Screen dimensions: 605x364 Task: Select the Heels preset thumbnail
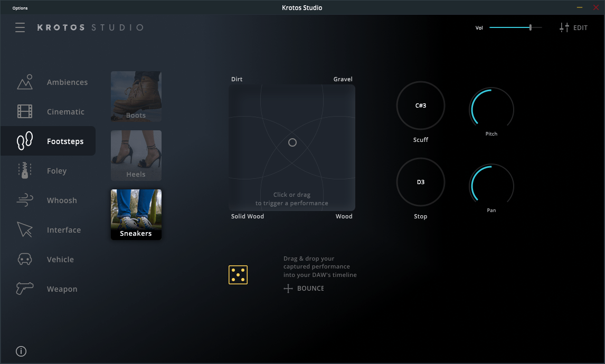click(136, 155)
